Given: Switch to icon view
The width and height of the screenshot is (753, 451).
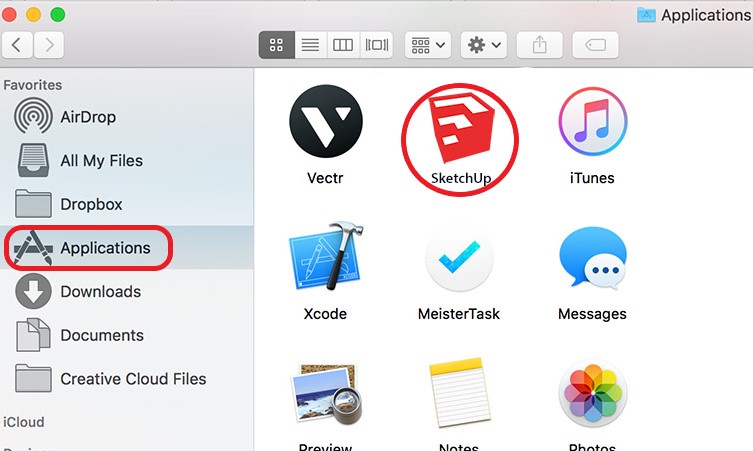Looking at the screenshot, I should pos(277,45).
